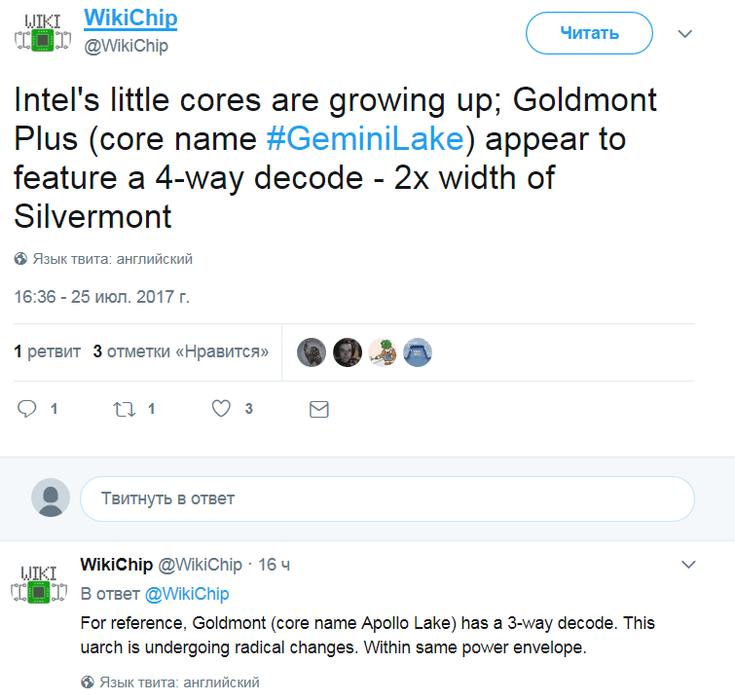Open second liker's profile avatar
This screenshot has width=735, height=700.
click(x=348, y=351)
